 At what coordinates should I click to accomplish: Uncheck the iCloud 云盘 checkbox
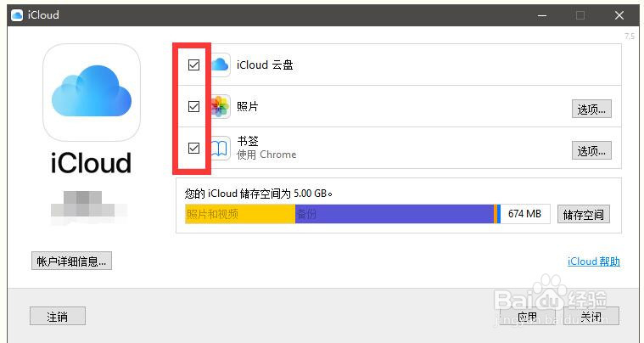(x=194, y=65)
